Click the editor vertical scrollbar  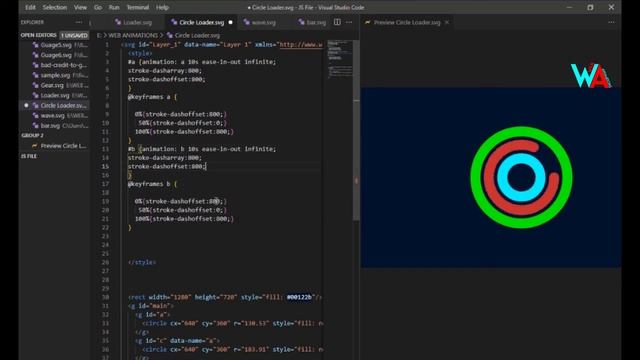click(x=356, y=131)
